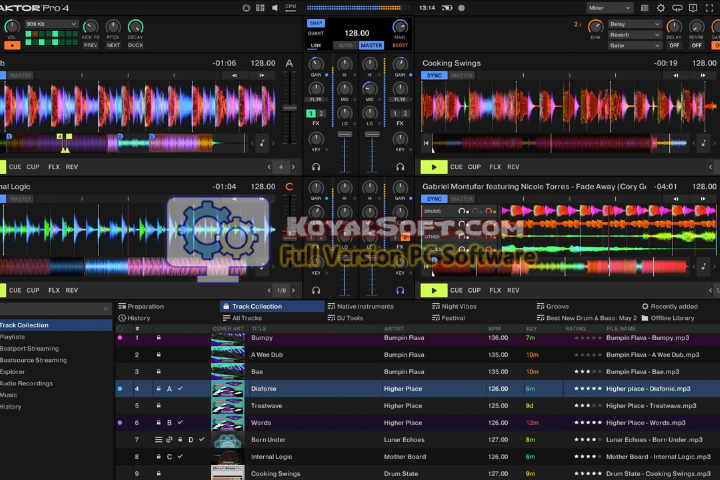Toggle QUANT quantize mode
The image size is (720, 480).
coord(315,33)
